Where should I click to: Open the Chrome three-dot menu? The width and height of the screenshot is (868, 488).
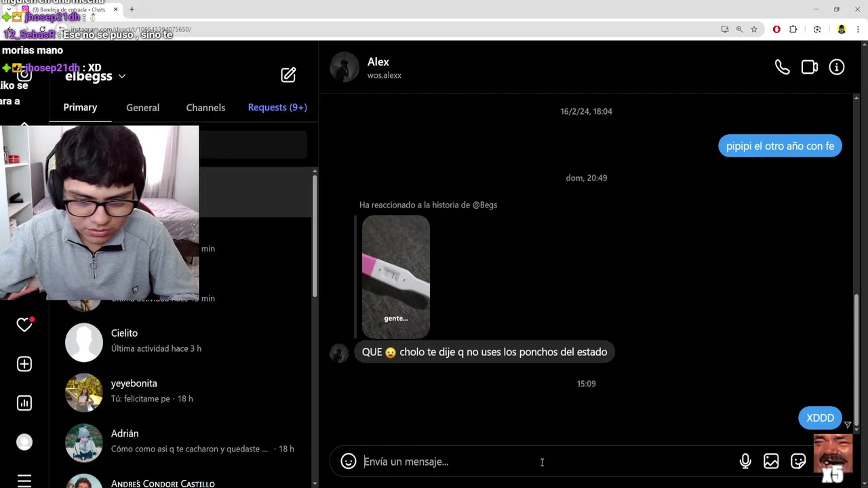(859, 29)
